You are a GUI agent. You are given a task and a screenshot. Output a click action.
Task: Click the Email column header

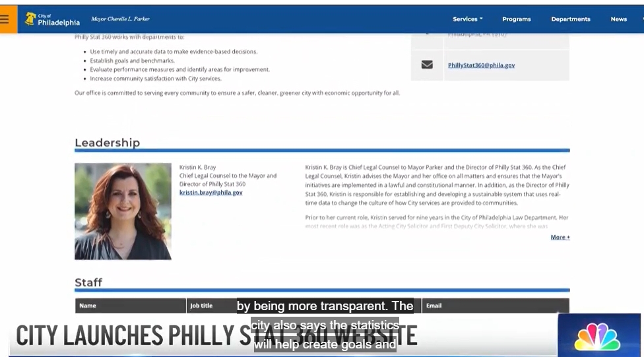(496, 306)
